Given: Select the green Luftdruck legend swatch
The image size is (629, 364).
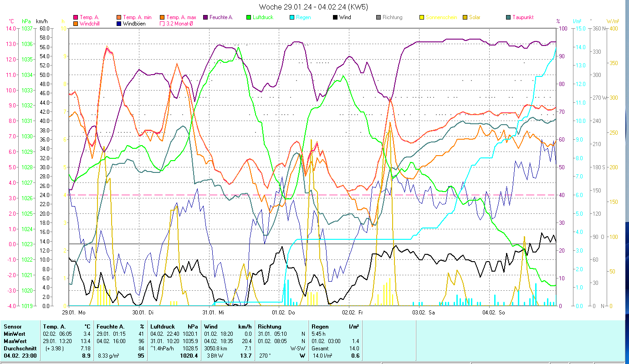Looking at the screenshot, I should click(x=249, y=17).
